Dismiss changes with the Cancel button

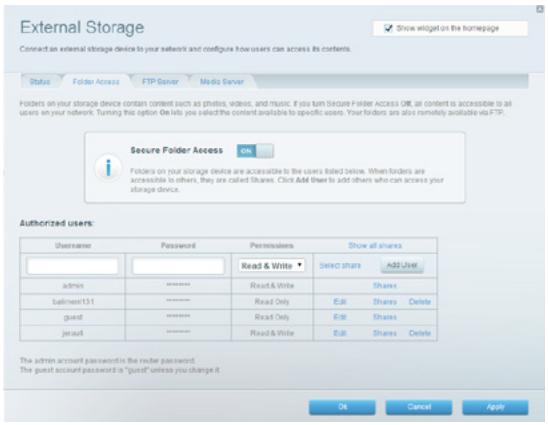(419, 407)
